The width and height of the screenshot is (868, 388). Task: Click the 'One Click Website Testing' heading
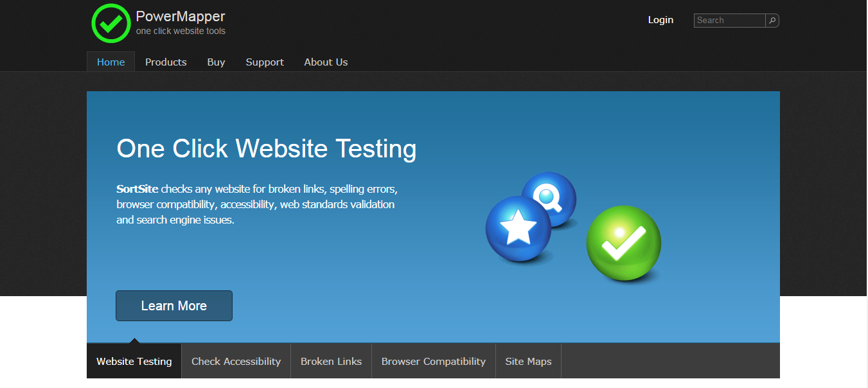pyautogui.click(x=267, y=148)
